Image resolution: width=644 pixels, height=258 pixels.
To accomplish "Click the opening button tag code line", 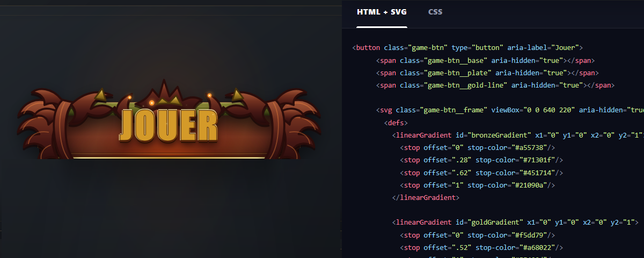I will (467, 47).
